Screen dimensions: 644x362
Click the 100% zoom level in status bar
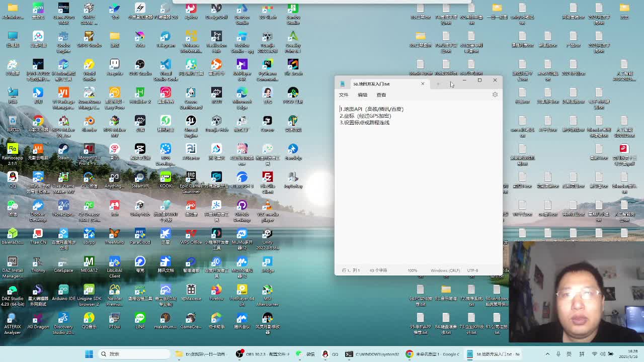pyautogui.click(x=412, y=270)
